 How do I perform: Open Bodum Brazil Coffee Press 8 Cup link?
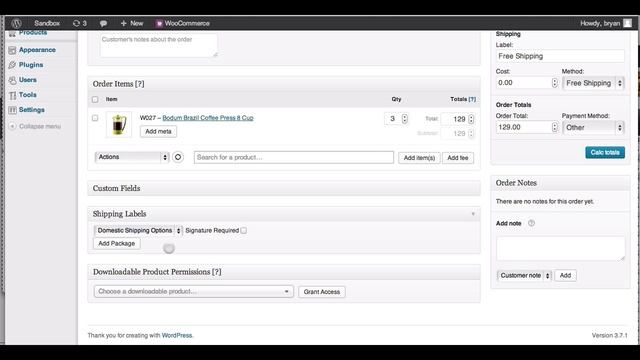pyautogui.click(x=208, y=118)
